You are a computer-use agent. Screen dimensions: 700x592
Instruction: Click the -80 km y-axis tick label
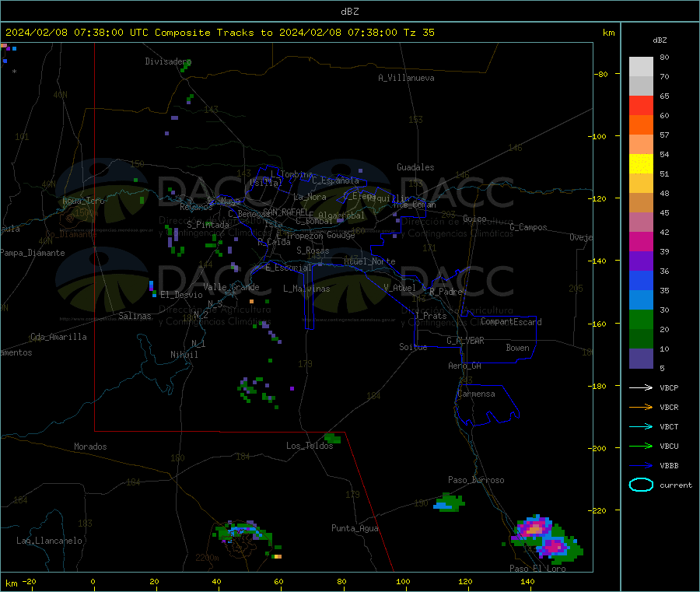click(601, 74)
